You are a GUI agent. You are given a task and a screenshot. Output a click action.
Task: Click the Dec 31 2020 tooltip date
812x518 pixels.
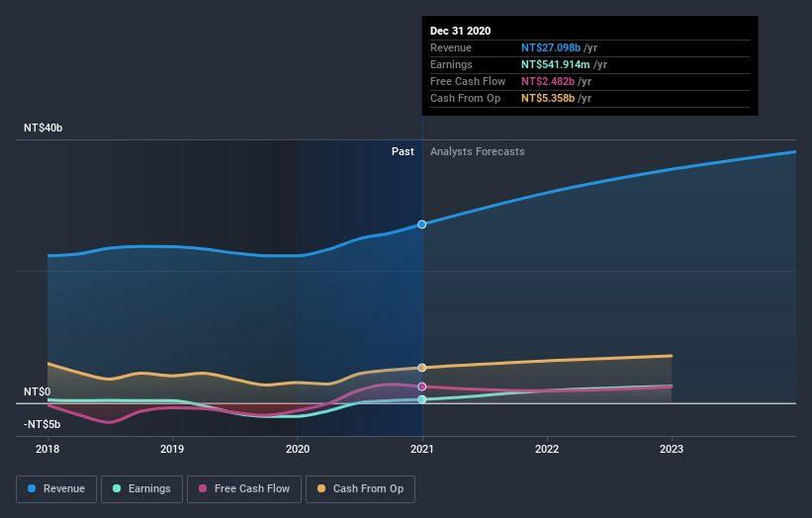(x=460, y=31)
